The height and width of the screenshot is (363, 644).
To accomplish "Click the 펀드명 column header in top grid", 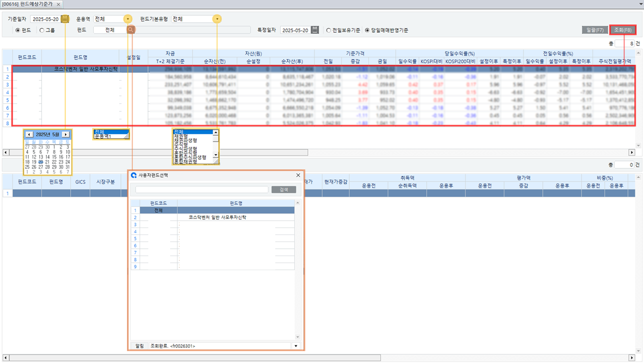I will click(x=81, y=57).
